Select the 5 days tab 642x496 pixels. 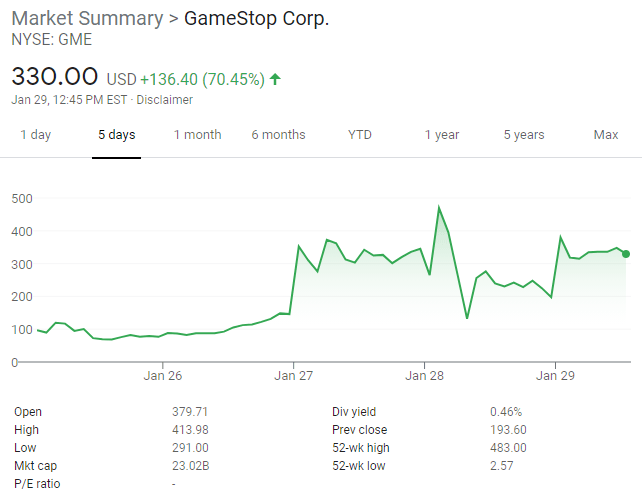coord(117,135)
